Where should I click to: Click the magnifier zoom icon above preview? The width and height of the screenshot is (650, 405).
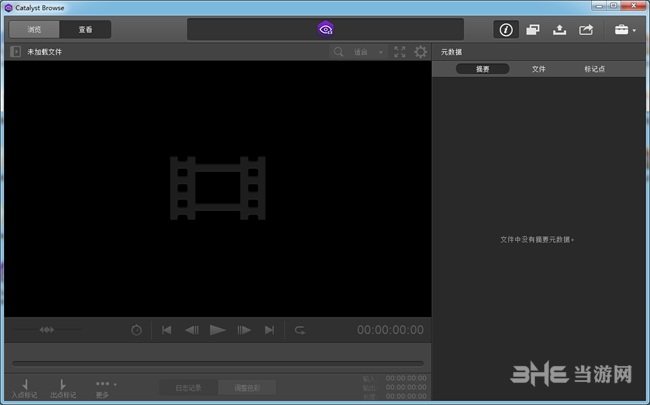tap(338, 52)
